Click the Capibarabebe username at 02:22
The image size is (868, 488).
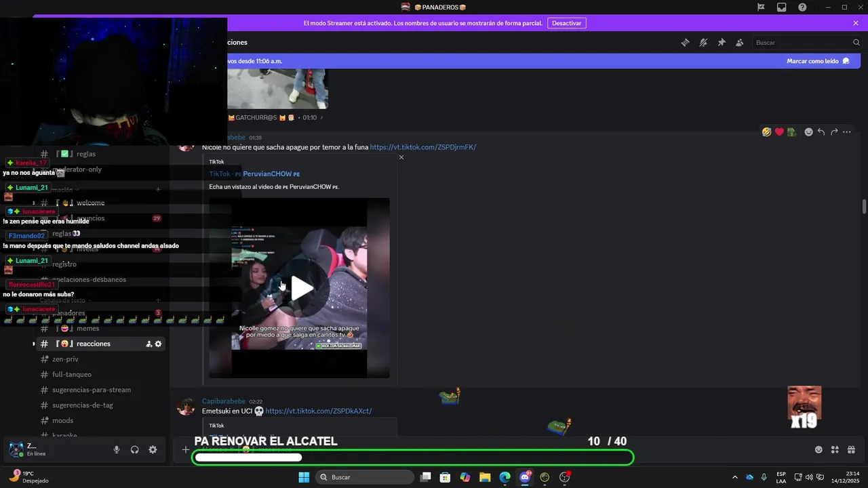(224, 401)
